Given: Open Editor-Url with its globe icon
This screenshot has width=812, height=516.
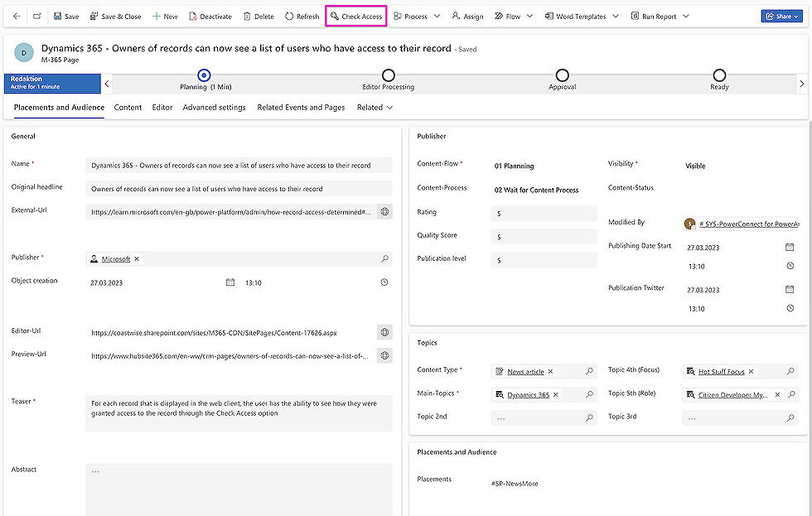Looking at the screenshot, I should (384, 332).
